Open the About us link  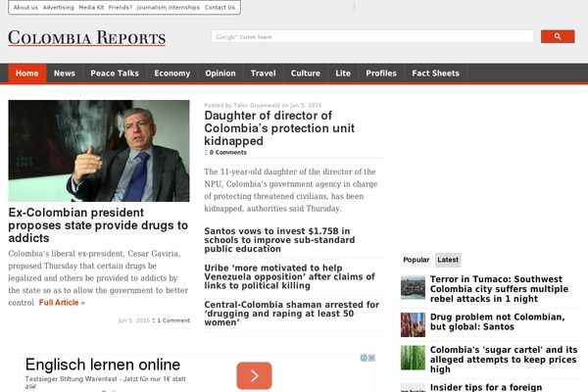[25, 7]
